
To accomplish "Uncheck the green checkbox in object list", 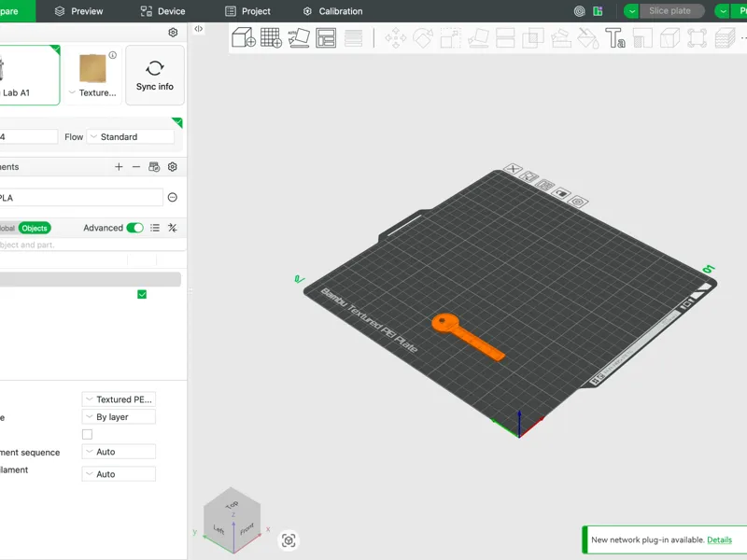I will click(x=142, y=294).
